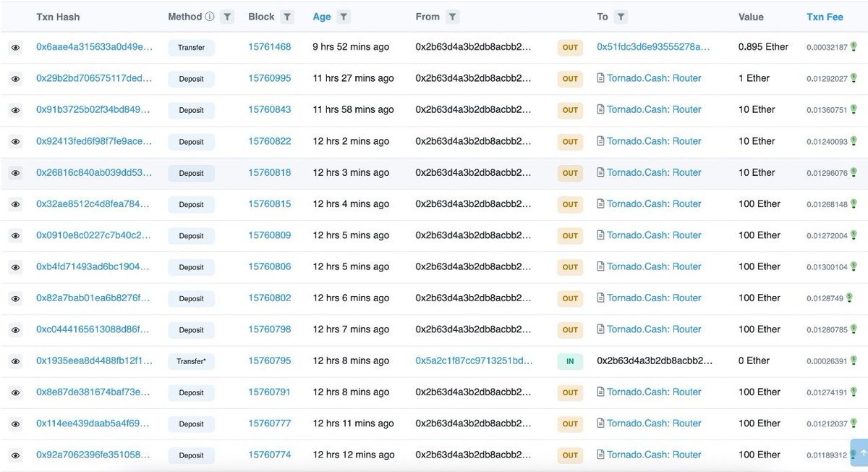This screenshot has width=868, height=472.
Task: Click contract document icon in block 15760802 row
Action: [600, 298]
